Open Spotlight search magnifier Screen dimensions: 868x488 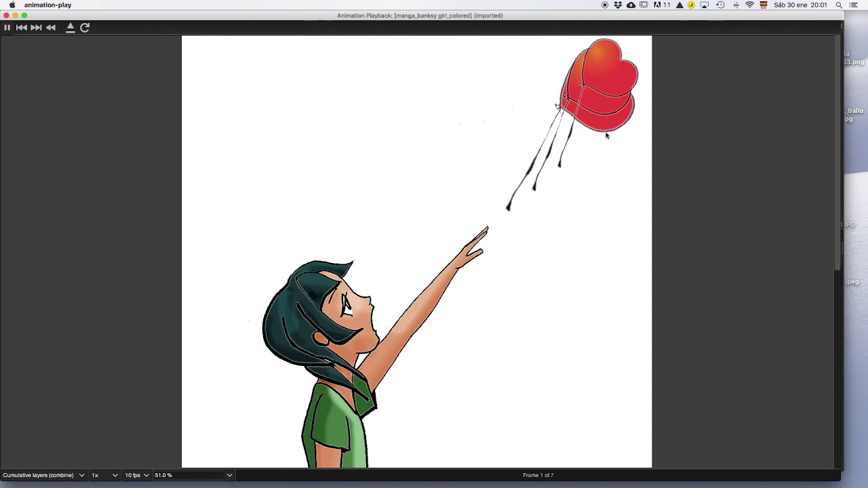[x=839, y=5]
